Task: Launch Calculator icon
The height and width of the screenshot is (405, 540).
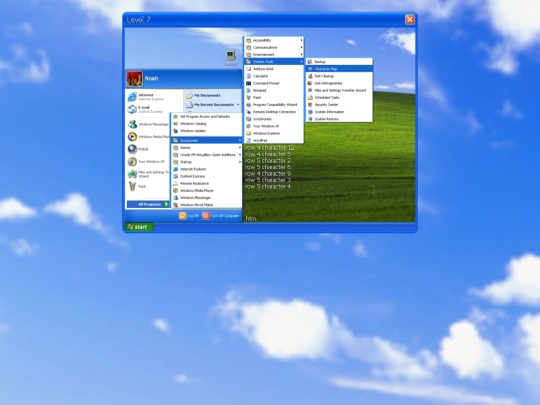Action: 248,76
